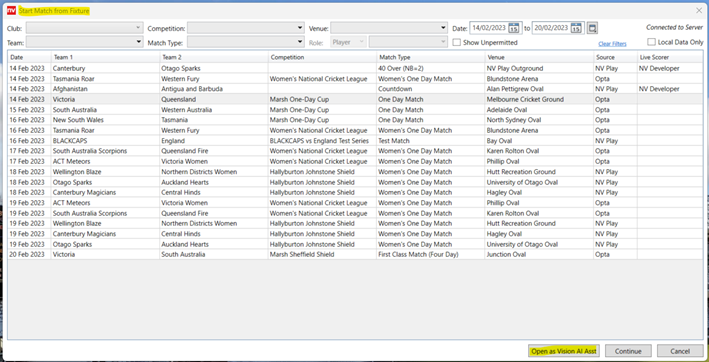The width and height of the screenshot is (709, 362).
Task: Expand the dropdown next to Role Player
Action: tap(408, 42)
